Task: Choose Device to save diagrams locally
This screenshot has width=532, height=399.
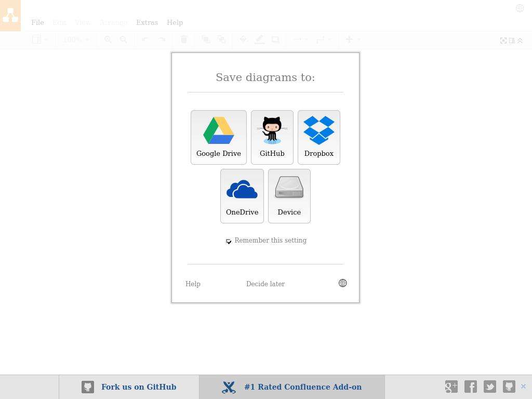Action: click(x=289, y=196)
